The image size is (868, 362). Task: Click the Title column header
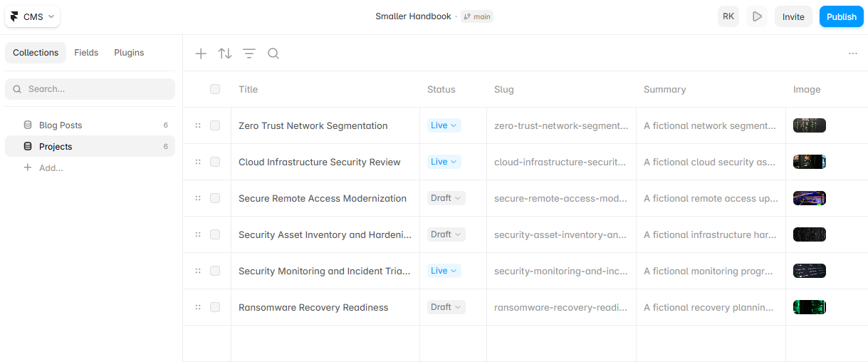[x=249, y=89]
